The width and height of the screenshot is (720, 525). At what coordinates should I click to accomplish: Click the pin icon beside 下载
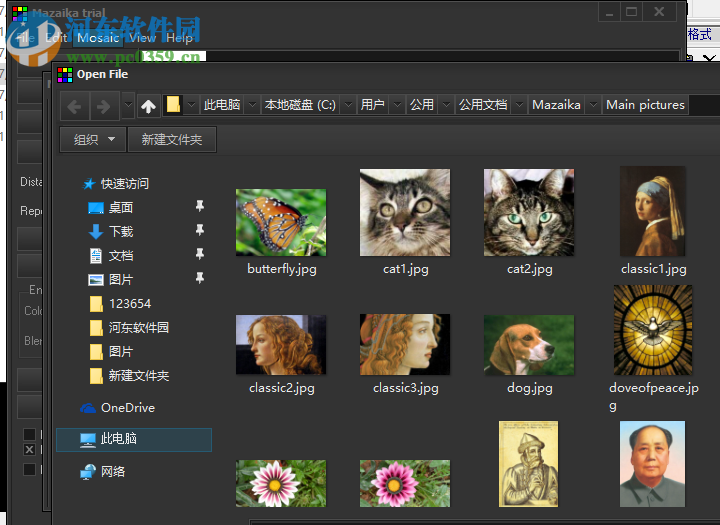(200, 230)
